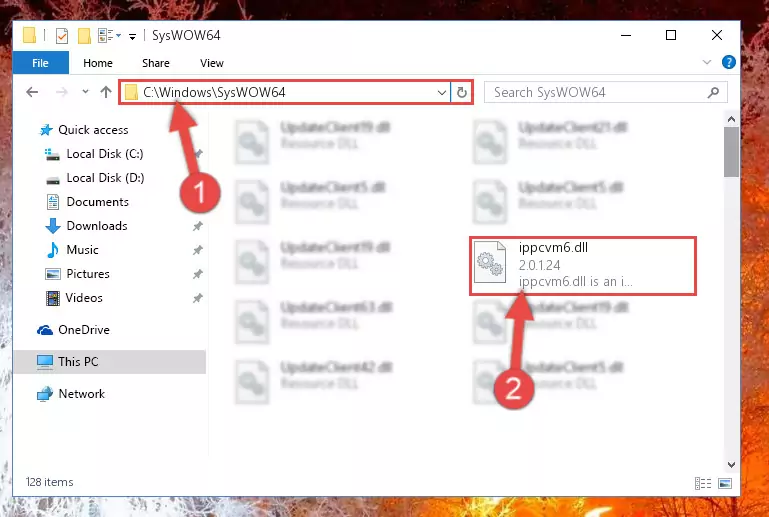Switch to the View ribbon tab

pos(211,63)
